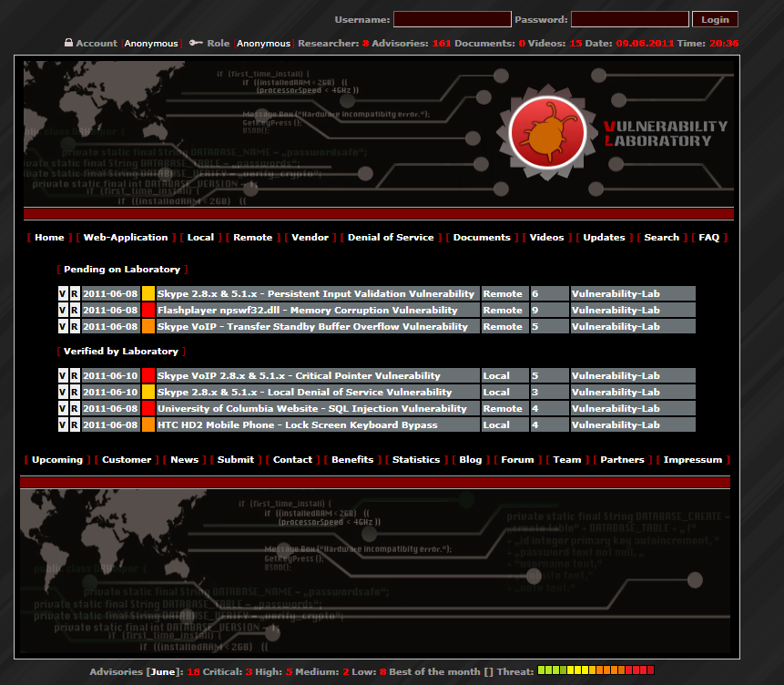Open the Submit footer link
This screenshot has height=685, width=784.
[236, 460]
